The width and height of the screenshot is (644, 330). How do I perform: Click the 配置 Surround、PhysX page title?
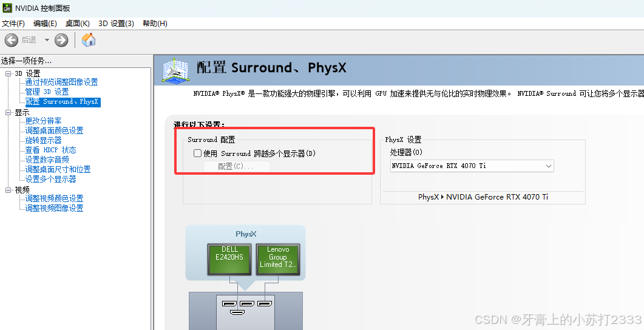[x=271, y=67]
